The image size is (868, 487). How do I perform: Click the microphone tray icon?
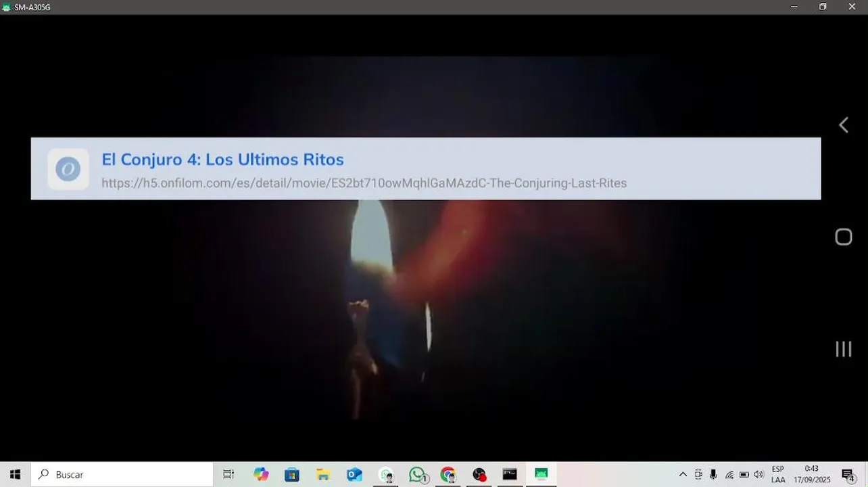(713, 475)
